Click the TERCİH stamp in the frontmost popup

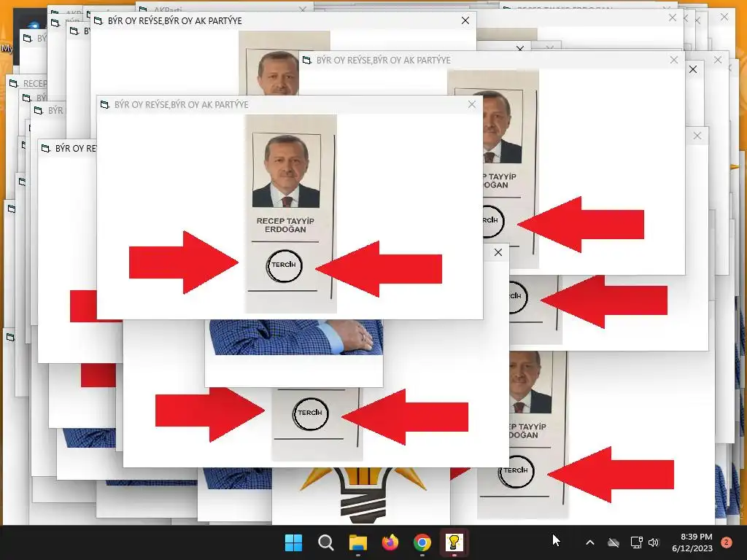[284, 265]
